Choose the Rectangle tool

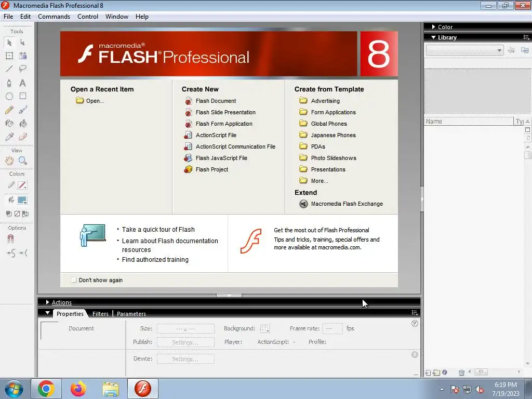(22, 96)
